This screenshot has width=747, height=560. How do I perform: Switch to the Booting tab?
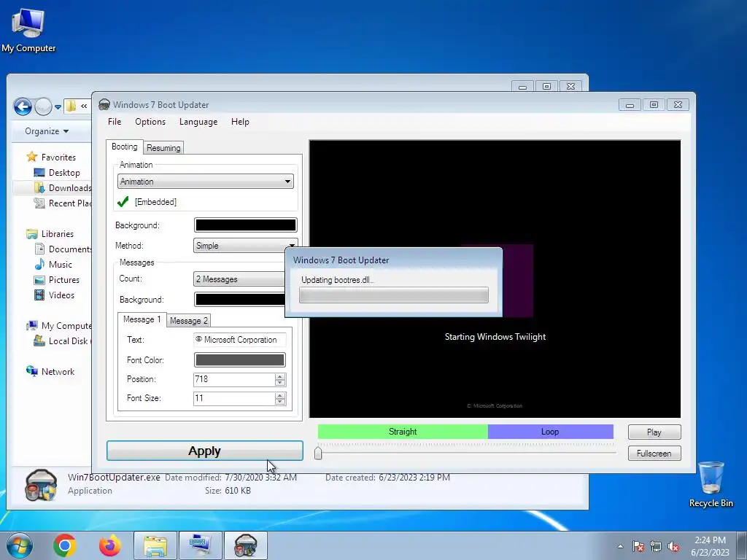[124, 147]
